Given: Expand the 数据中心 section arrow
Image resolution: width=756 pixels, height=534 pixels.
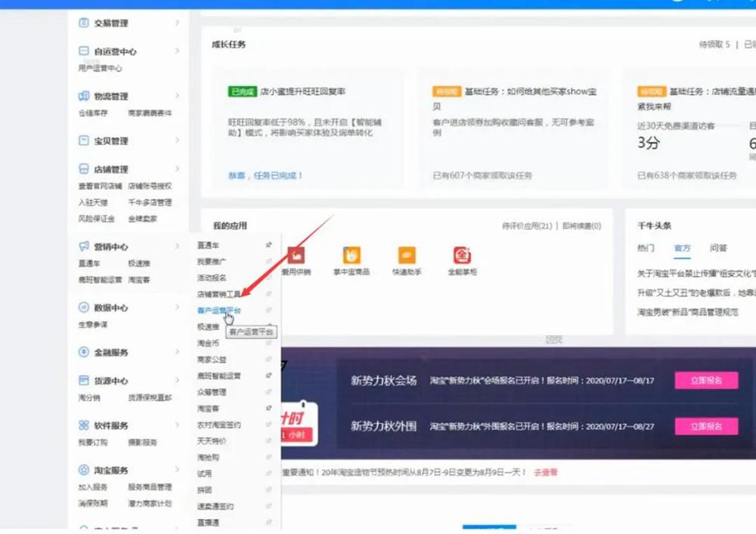Looking at the screenshot, I should coord(178,308).
